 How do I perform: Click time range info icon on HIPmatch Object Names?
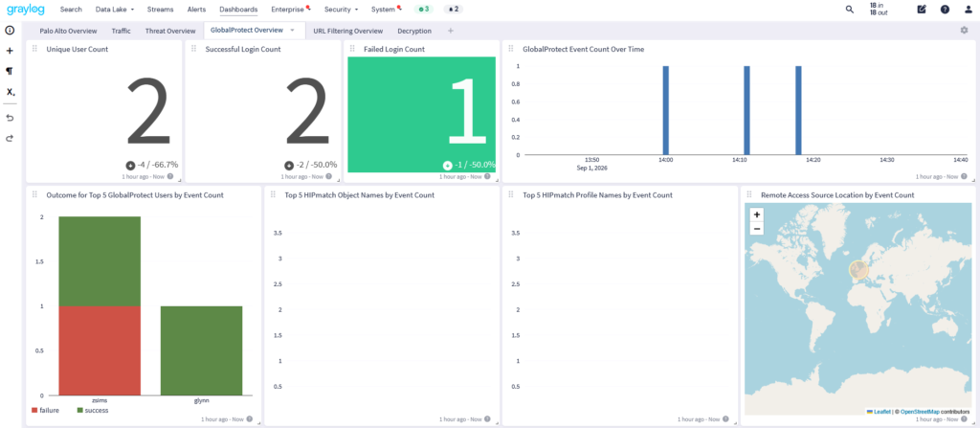pos(487,419)
